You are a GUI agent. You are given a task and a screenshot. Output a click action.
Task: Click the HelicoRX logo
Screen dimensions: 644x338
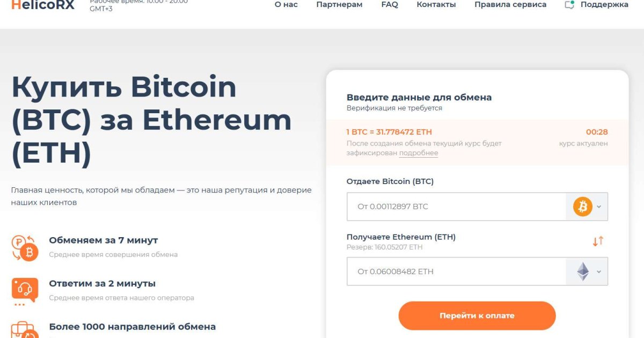(x=42, y=5)
